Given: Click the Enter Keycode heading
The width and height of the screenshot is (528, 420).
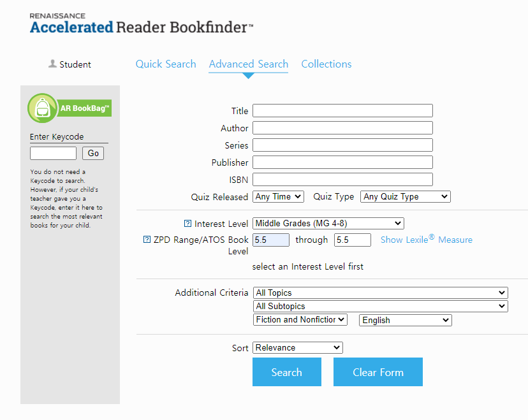Looking at the screenshot, I should tap(57, 136).
